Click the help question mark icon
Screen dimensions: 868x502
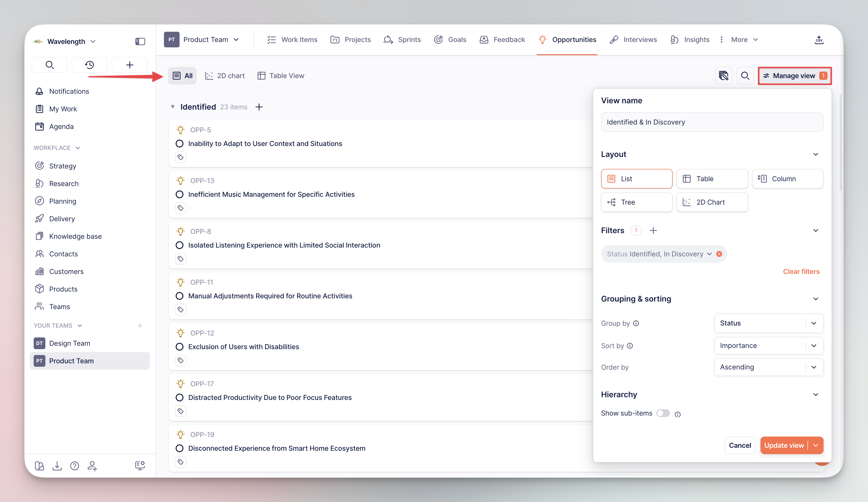(74, 466)
